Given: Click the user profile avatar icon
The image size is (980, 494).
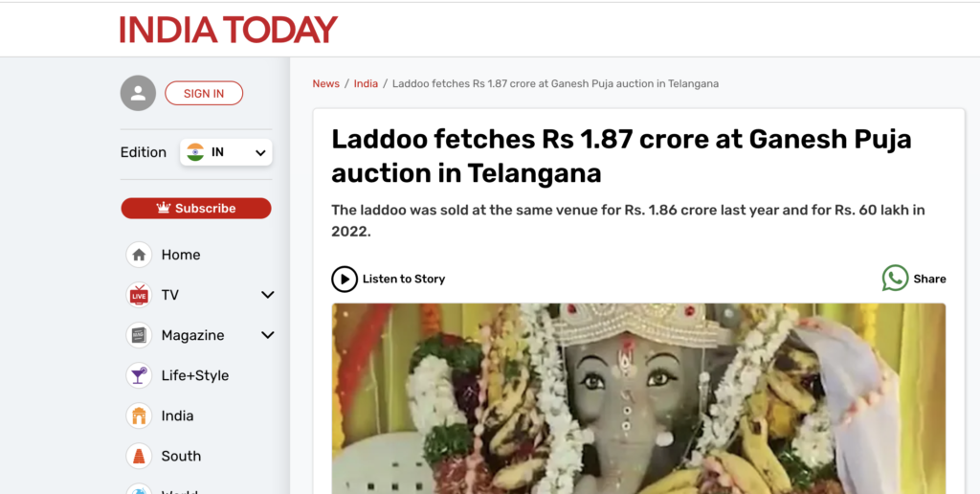Looking at the screenshot, I should pyautogui.click(x=138, y=93).
